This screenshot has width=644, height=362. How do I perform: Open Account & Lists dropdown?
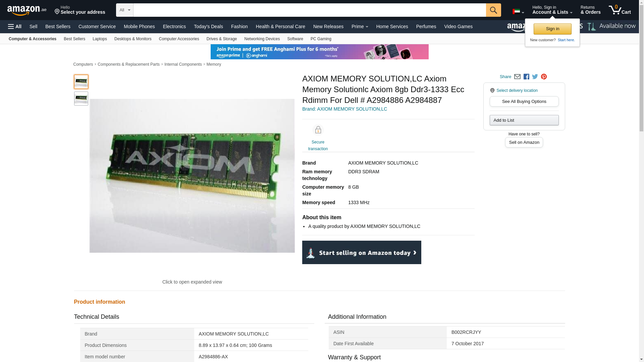(552, 10)
